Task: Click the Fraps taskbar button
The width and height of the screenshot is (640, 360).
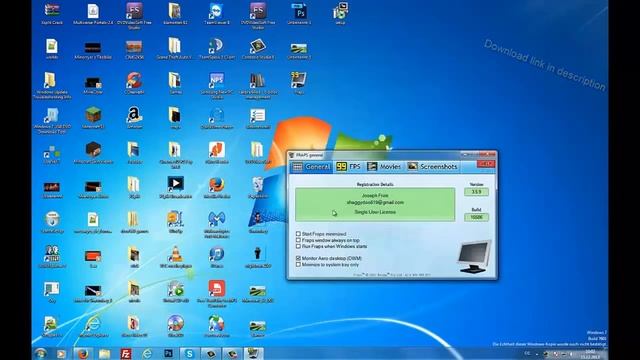Action: click(253, 353)
